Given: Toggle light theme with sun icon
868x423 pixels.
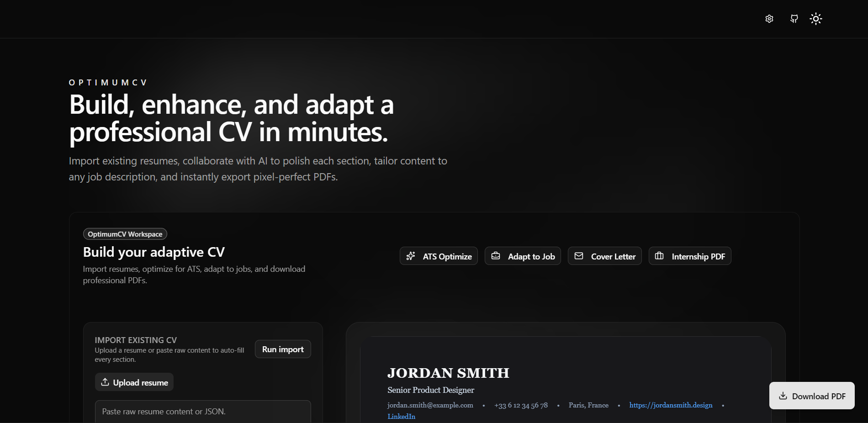Looking at the screenshot, I should pos(816,19).
